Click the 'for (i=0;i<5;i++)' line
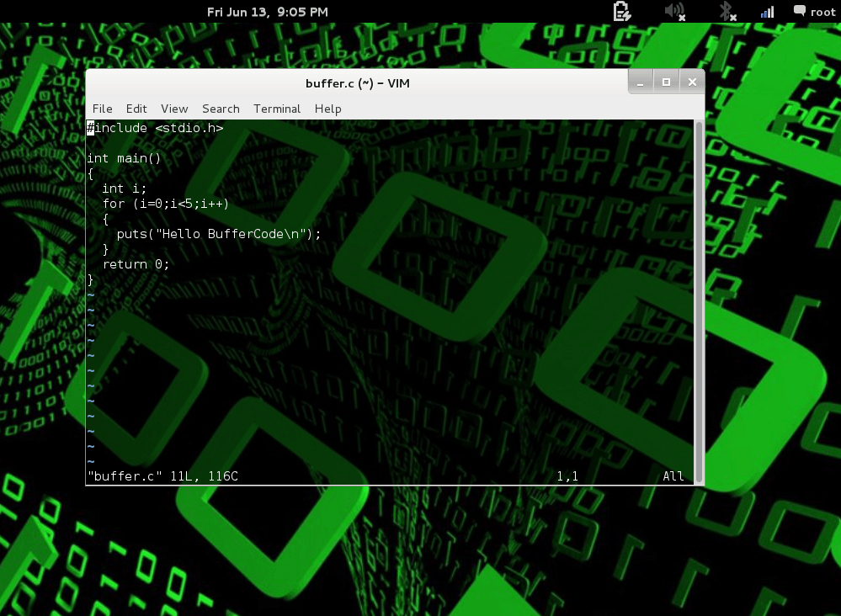The height and width of the screenshot is (616, 841). pyautogui.click(x=166, y=204)
